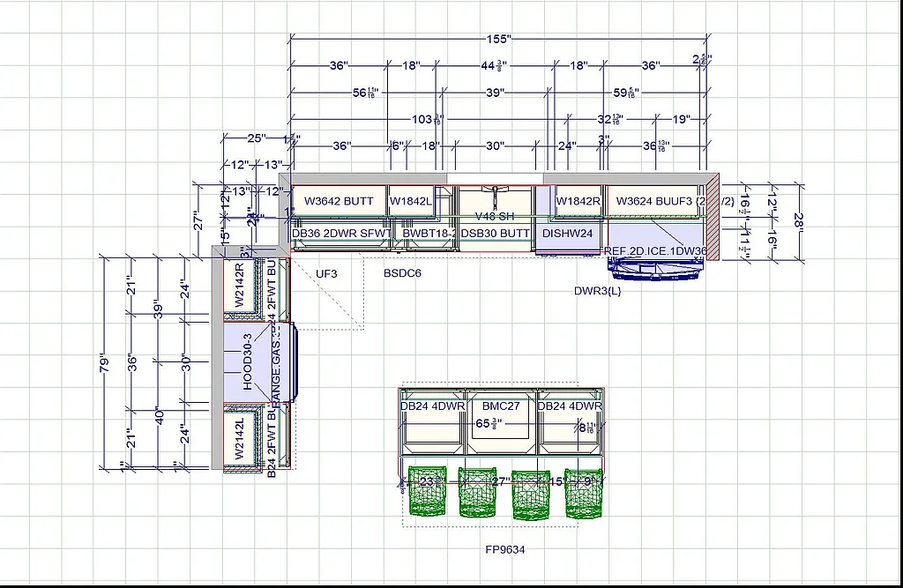Click the UF3 filler label

[326, 273]
